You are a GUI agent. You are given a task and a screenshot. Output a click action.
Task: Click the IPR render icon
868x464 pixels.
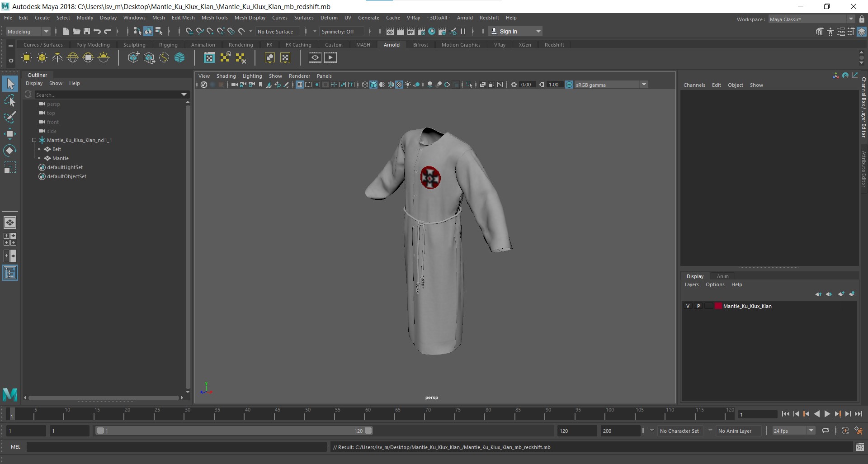coord(411,31)
